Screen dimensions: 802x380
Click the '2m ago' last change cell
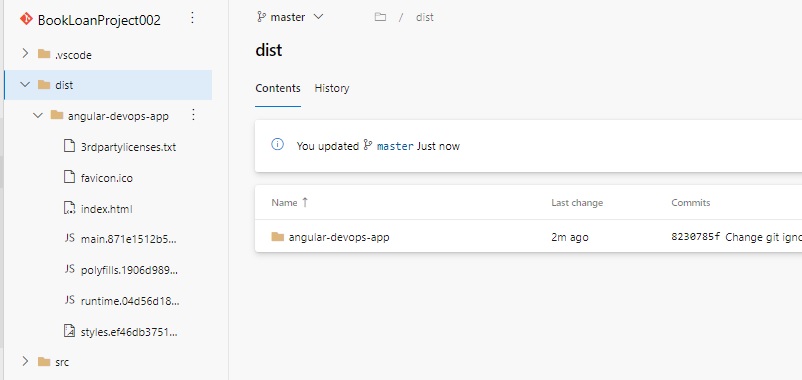570,237
